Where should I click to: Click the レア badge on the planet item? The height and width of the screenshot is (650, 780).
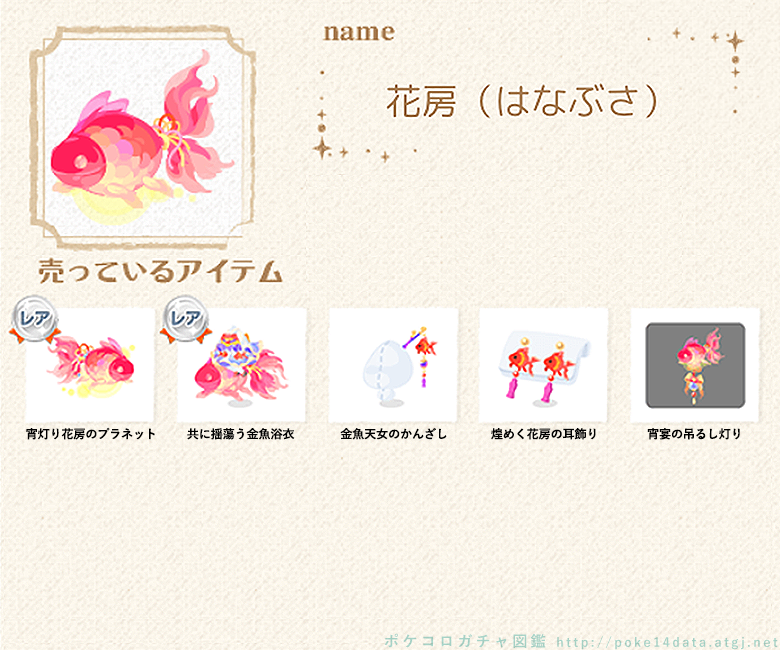coord(34,320)
